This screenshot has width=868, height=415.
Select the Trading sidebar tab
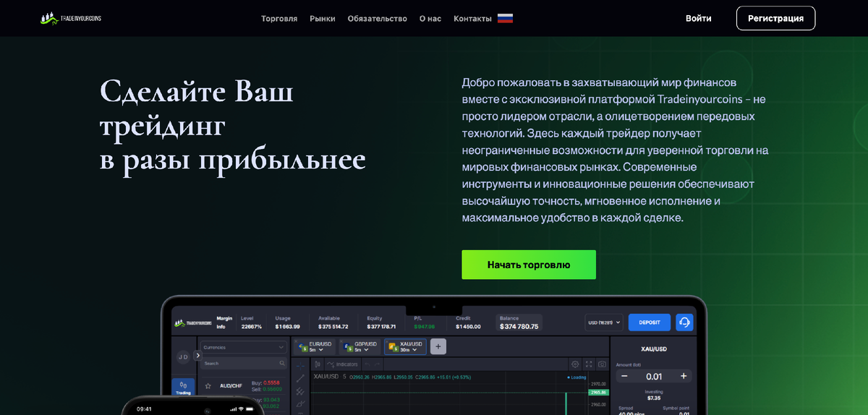point(183,388)
